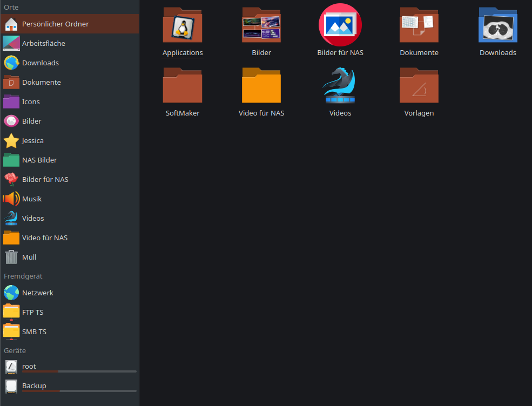Click the SoftMaker folder name label
This screenshot has width=532, height=406.
183,113
